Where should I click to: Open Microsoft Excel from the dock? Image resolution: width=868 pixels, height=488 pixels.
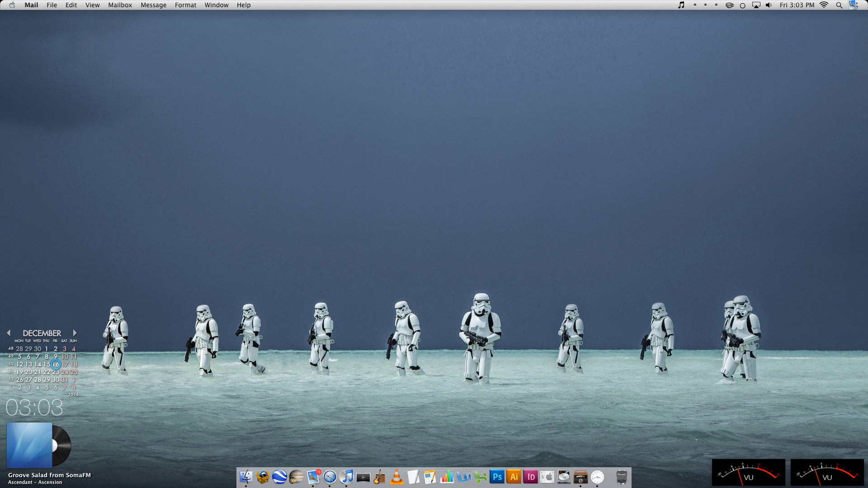[480, 477]
